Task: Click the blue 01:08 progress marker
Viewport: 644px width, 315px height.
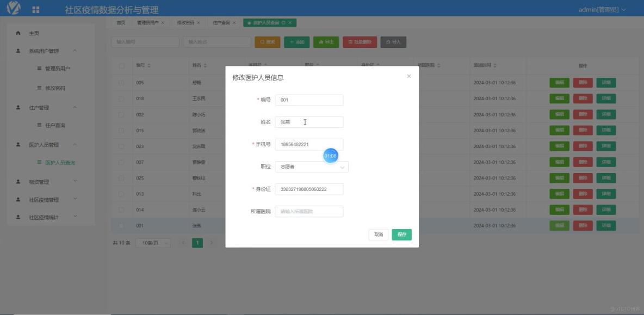Action: [x=331, y=155]
